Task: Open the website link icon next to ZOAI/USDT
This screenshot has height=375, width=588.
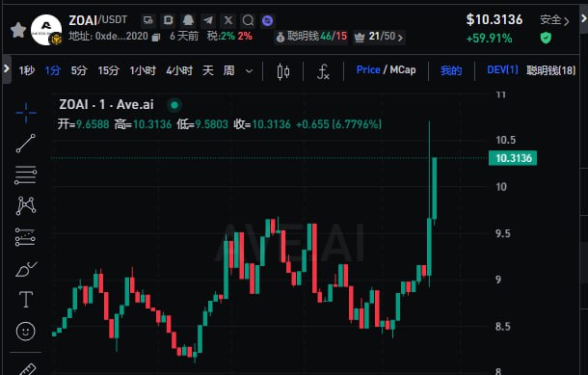Action: (148, 20)
